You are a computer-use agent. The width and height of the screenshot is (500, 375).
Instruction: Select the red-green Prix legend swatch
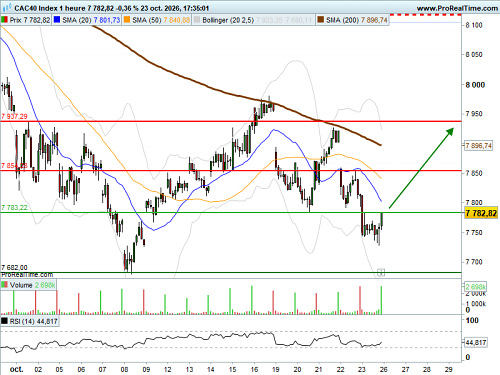pyautogui.click(x=5, y=20)
